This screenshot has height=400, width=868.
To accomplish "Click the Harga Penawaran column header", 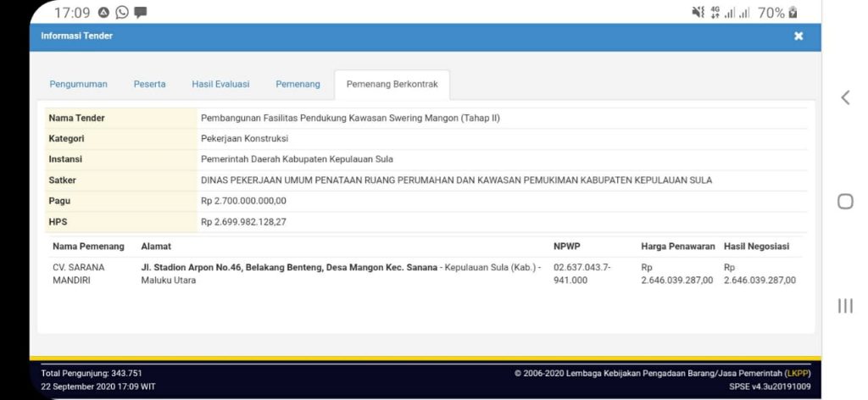I will (678, 247).
